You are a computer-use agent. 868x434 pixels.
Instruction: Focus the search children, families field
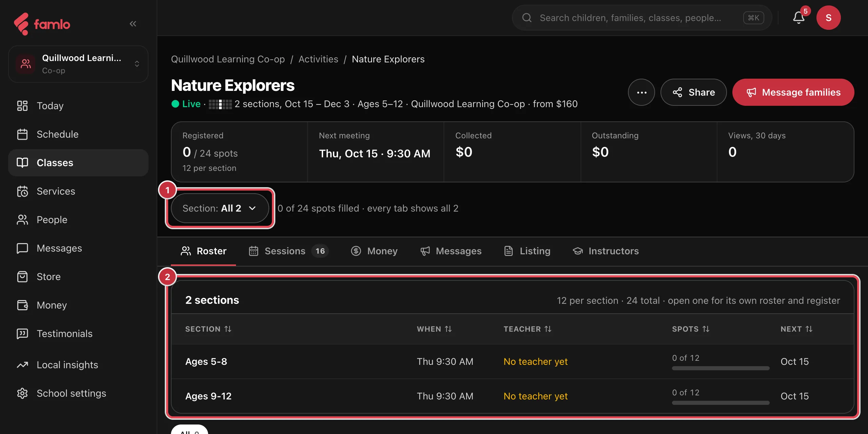[x=642, y=18]
